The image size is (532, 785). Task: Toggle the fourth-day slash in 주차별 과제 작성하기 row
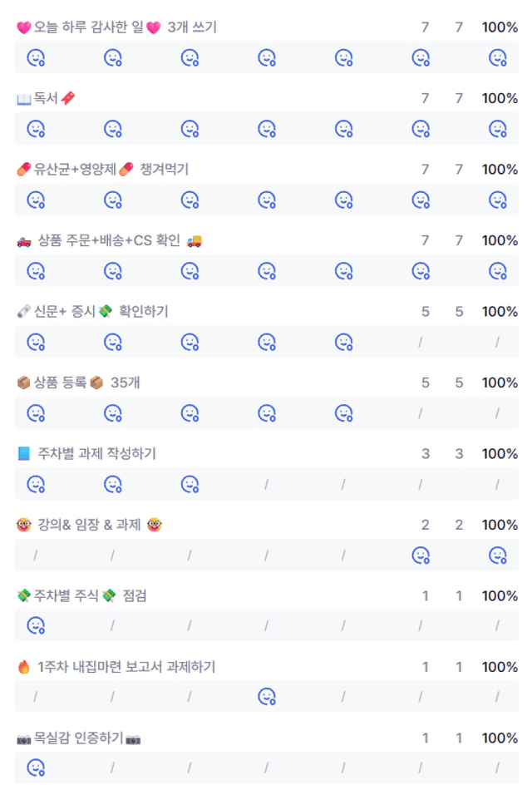[x=266, y=484]
